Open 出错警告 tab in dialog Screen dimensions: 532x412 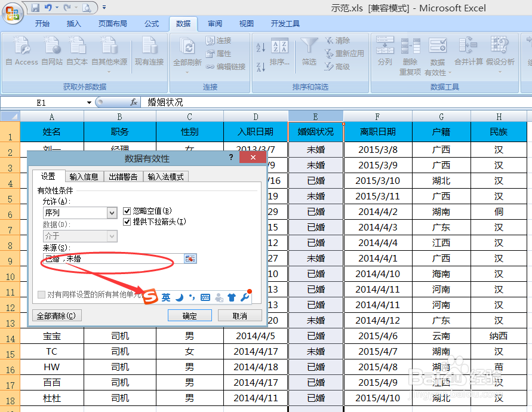coord(123,177)
